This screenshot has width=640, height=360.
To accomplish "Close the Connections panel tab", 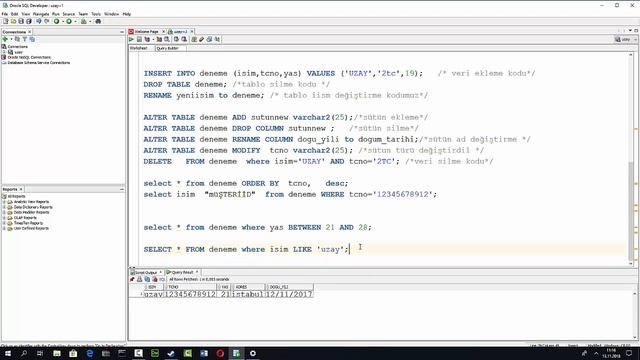I will 29,32.
